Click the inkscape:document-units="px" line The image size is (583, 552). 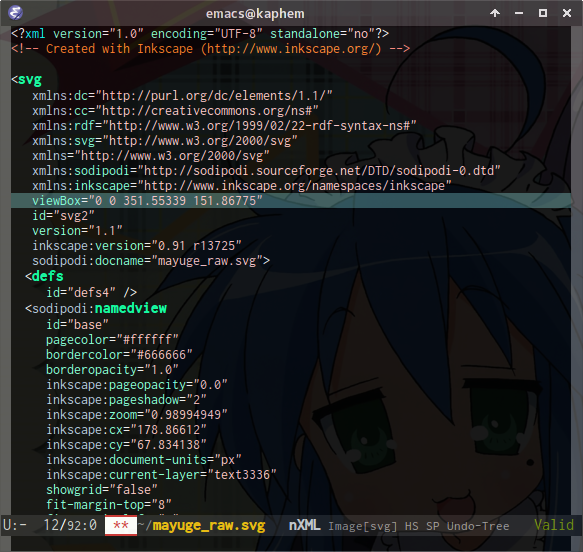tap(144, 460)
